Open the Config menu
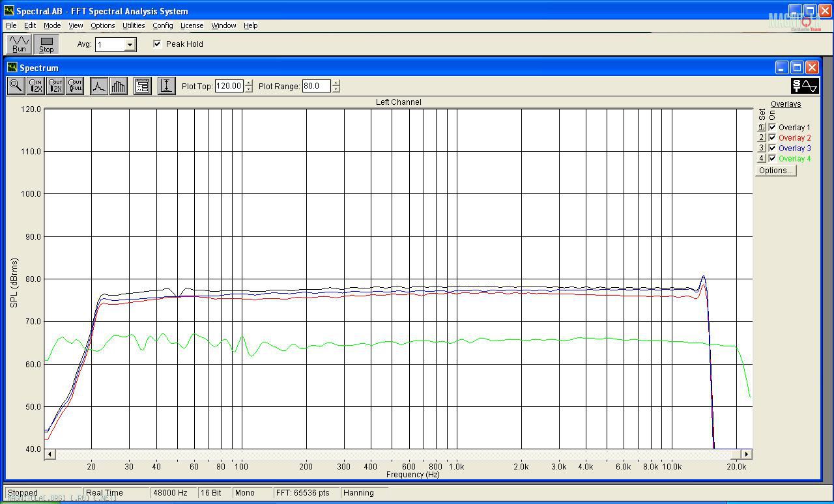 pyautogui.click(x=163, y=25)
